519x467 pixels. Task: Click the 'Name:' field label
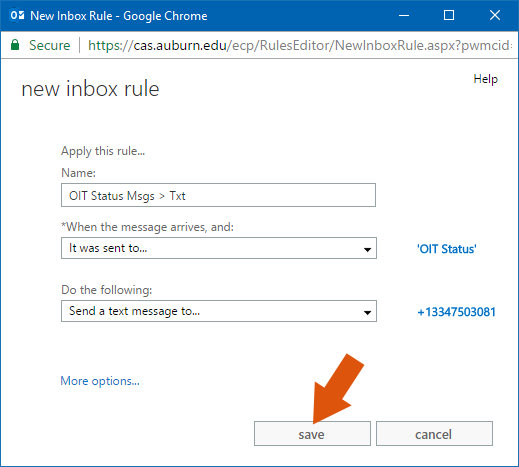click(78, 173)
